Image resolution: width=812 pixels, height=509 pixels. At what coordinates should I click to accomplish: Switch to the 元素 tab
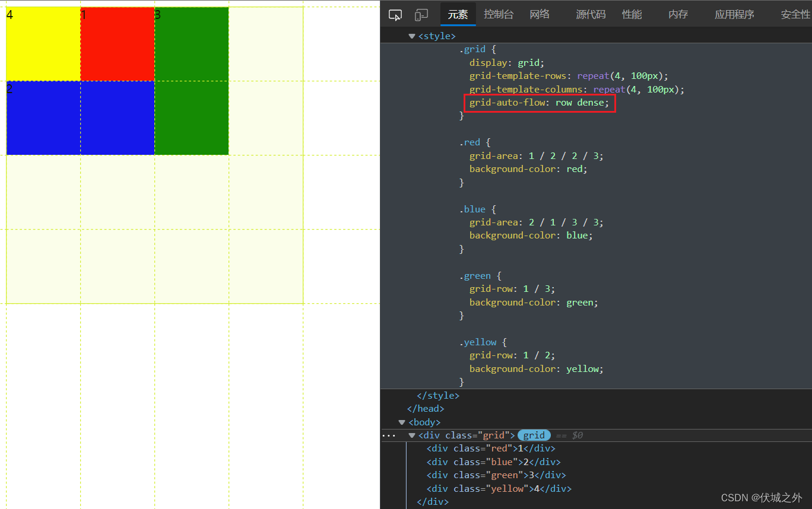pos(458,15)
